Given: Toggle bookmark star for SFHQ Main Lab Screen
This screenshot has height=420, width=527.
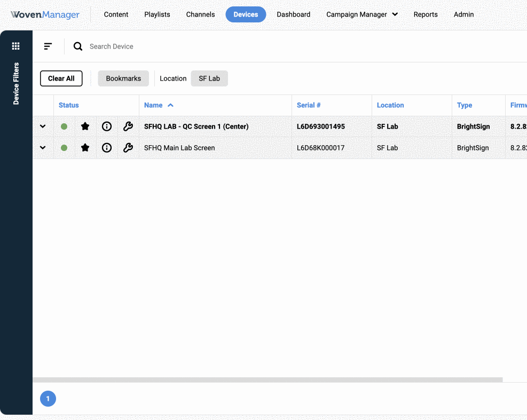Looking at the screenshot, I should pos(85,148).
